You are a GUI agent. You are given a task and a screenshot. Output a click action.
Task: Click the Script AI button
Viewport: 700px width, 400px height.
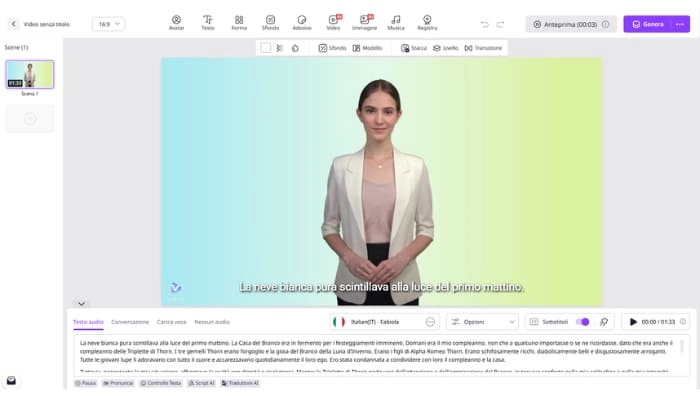pos(201,383)
